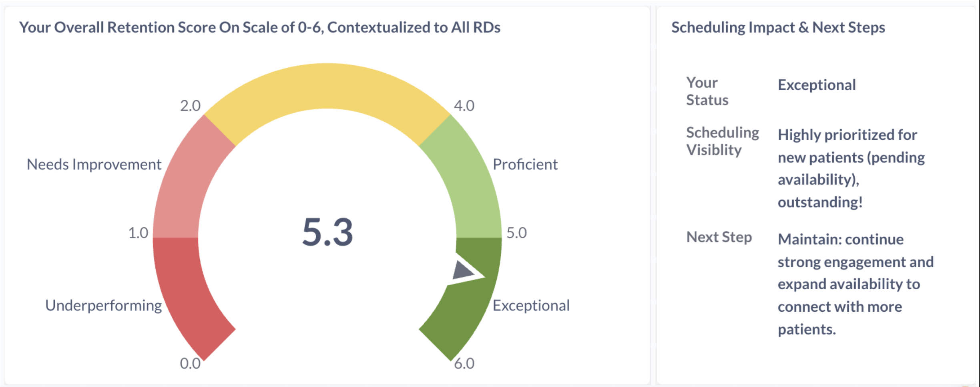The image size is (980, 387).
Task: Click the Overall Retention Score card title
Action: pos(259,27)
